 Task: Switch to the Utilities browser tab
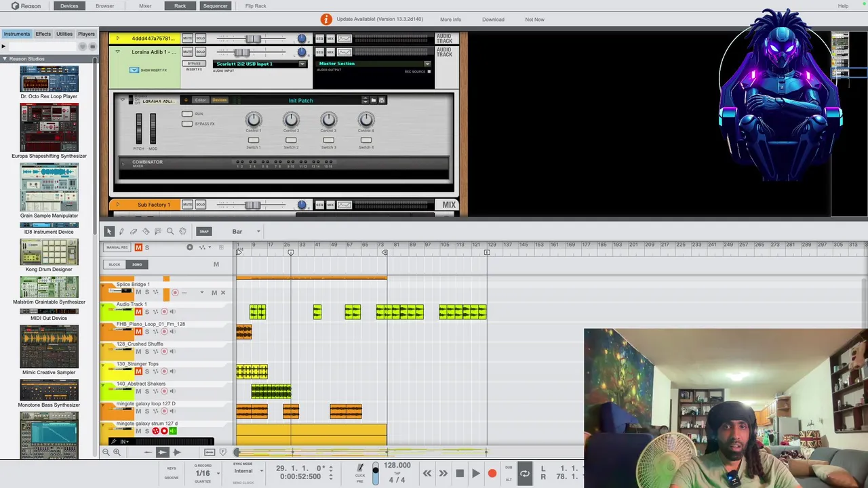coord(64,34)
